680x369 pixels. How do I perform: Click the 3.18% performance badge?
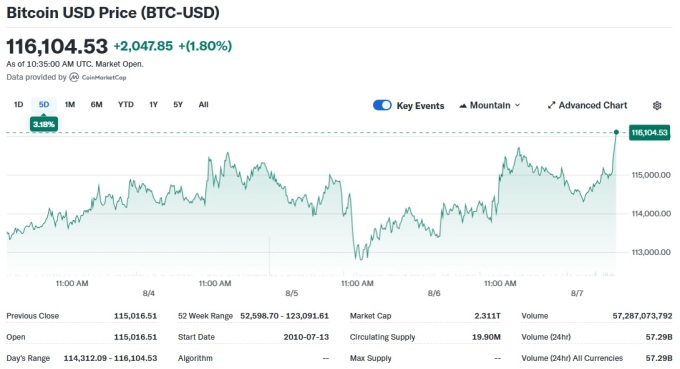click(x=44, y=124)
